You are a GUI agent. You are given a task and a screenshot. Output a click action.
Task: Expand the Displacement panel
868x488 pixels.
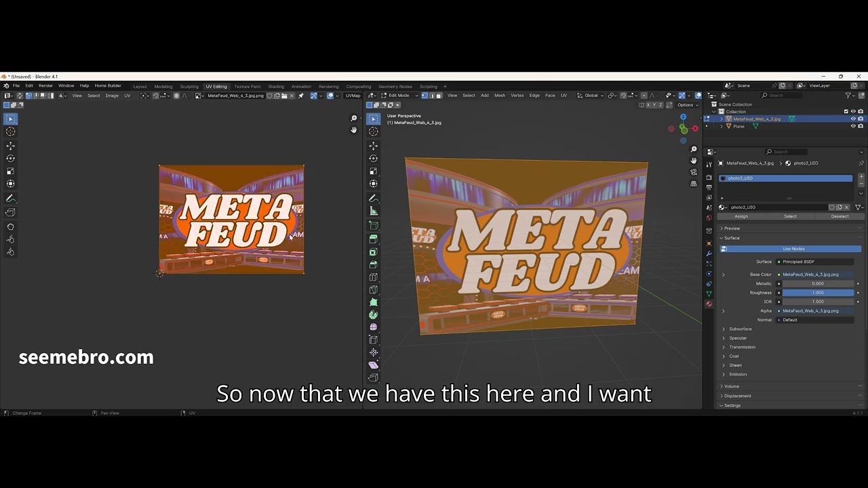click(737, 396)
